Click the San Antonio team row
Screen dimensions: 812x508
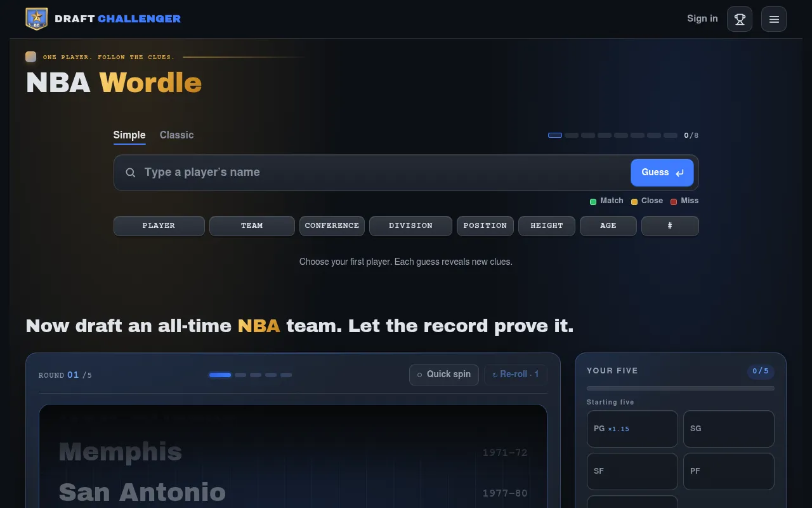point(293,493)
